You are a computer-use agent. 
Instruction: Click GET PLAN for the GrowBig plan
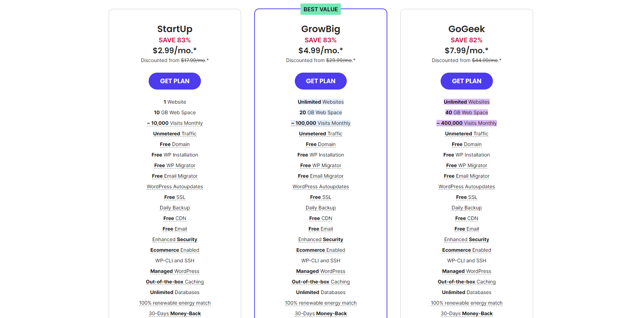coord(321,81)
